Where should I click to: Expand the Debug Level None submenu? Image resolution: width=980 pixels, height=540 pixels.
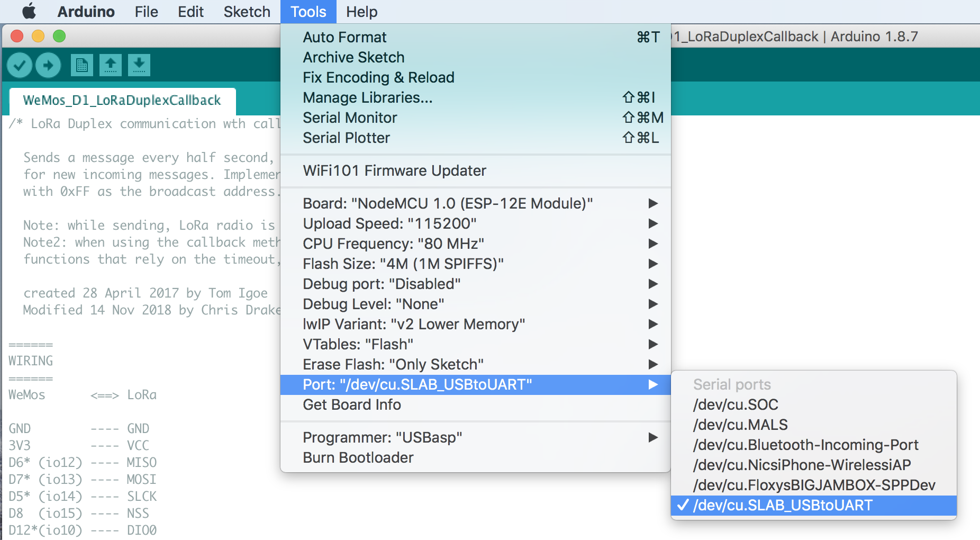(475, 304)
